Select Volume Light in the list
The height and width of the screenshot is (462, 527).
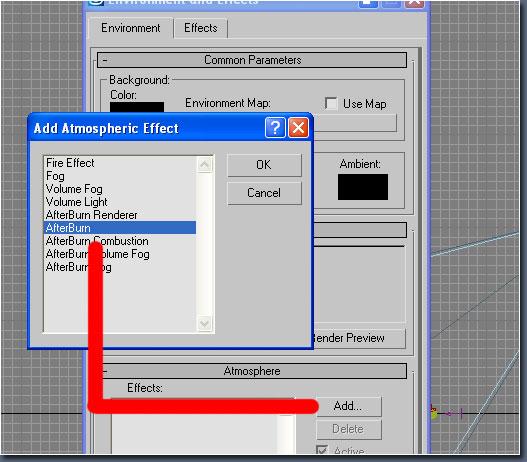click(x=77, y=202)
